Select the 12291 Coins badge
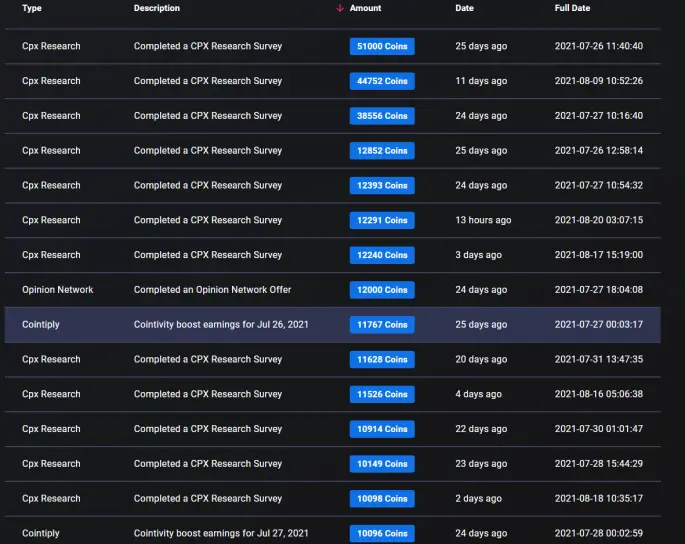Viewport: 685px width, 544px height. click(382, 220)
